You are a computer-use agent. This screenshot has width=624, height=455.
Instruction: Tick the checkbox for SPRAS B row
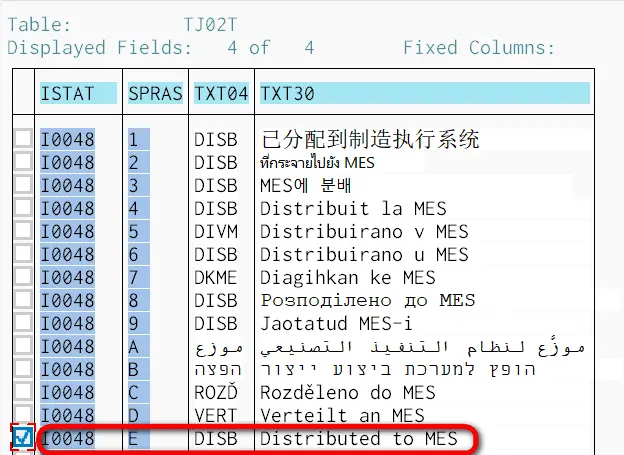(x=23, y=369)
